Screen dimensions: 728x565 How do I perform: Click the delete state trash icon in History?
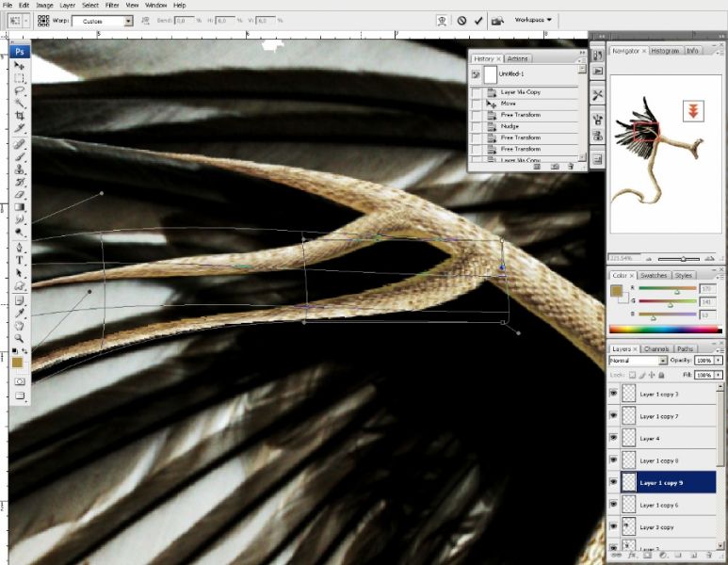[571, 166]
